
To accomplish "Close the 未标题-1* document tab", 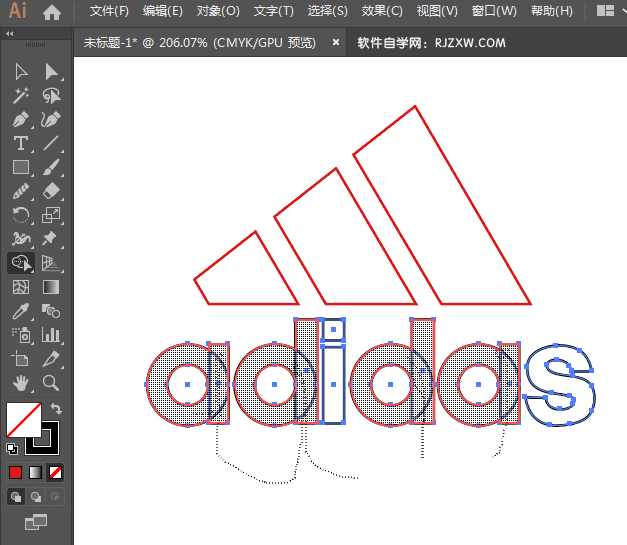I will click(336, 42).
